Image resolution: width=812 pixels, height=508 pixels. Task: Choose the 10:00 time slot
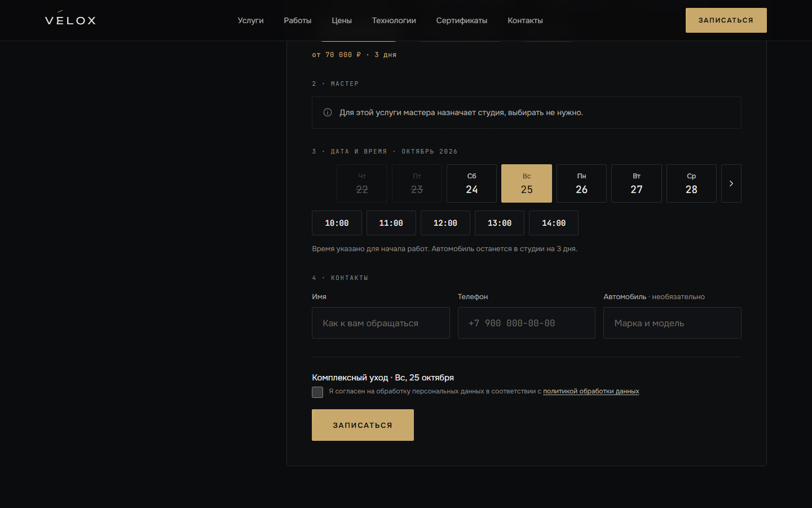(x=337, y=223)
